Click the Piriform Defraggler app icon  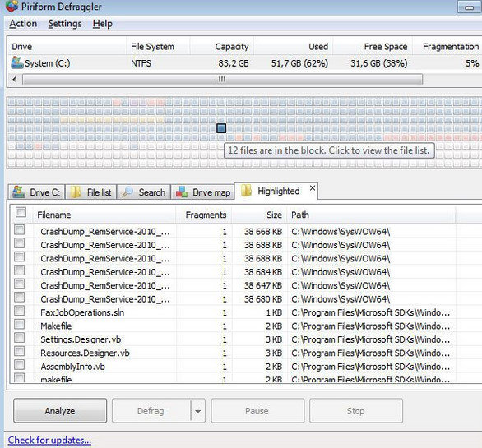[x=12, y=6]
